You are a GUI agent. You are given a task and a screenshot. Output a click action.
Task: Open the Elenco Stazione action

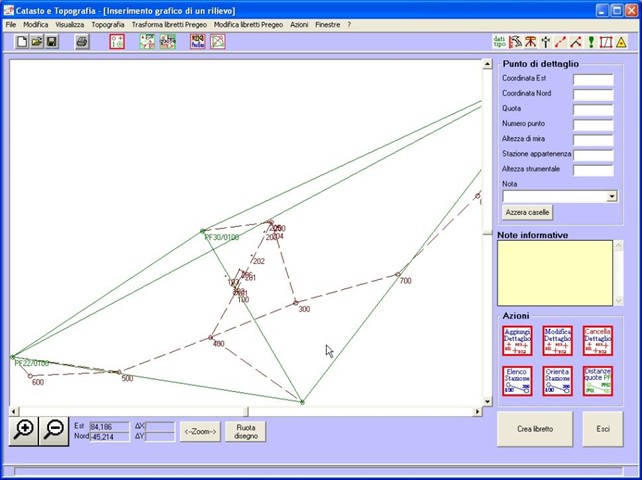517,381
